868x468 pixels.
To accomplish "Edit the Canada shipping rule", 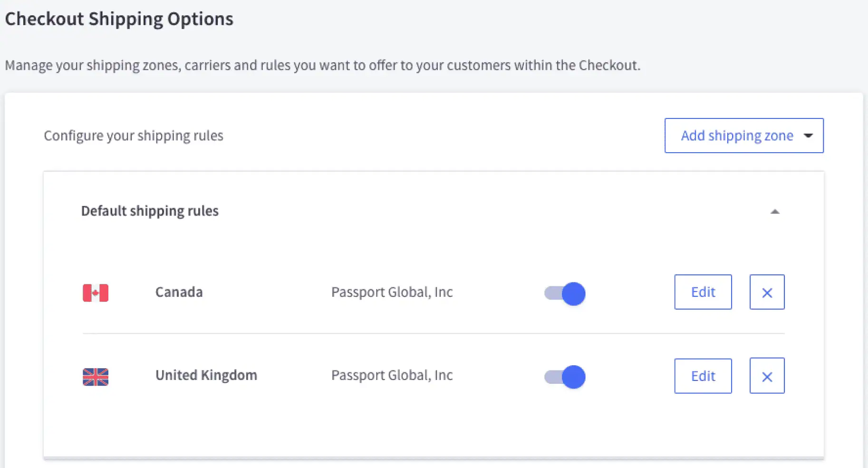I will [703, 292].
